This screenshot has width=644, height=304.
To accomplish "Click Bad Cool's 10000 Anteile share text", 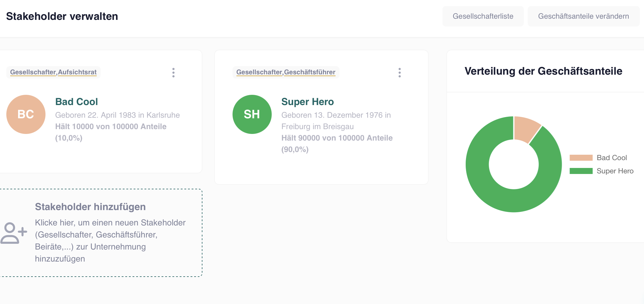I will coord(111,126).
